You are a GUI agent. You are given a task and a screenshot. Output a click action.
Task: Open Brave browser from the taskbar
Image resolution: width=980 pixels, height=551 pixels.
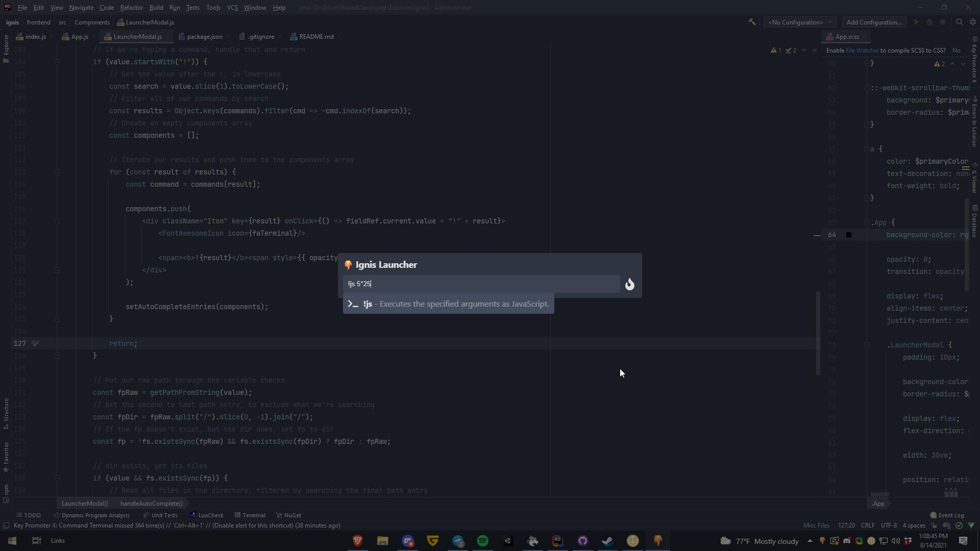tap(357, 541)
